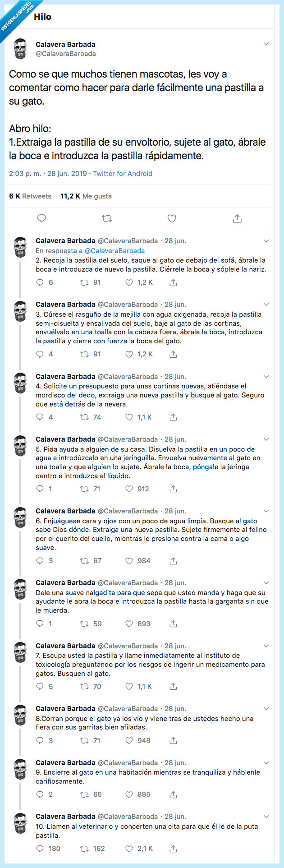The image size is (284, 868).
Task: Open the main tweet's options chevron
Action: click(x=266, y=44)
